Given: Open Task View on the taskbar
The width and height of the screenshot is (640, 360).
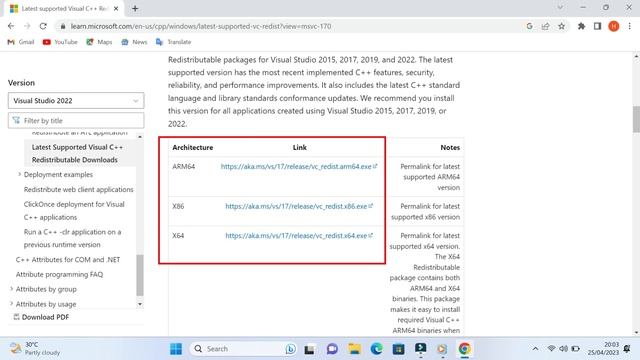Looking at the screenshot, I should coord(309,349).
